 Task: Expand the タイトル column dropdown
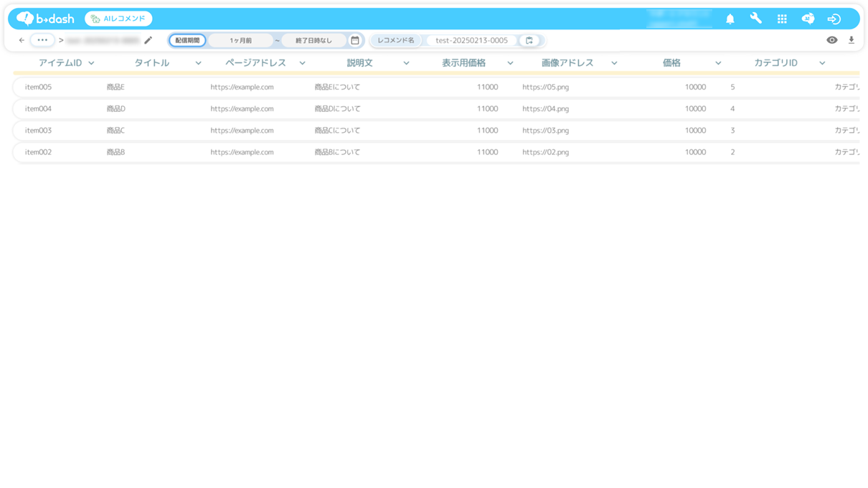click(198, 63)
